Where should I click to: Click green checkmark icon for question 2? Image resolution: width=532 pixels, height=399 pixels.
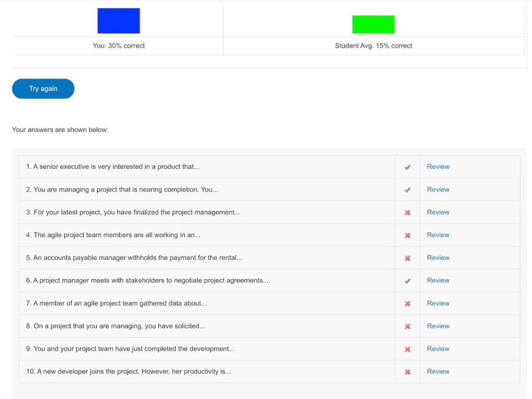[x=407, y=190]
